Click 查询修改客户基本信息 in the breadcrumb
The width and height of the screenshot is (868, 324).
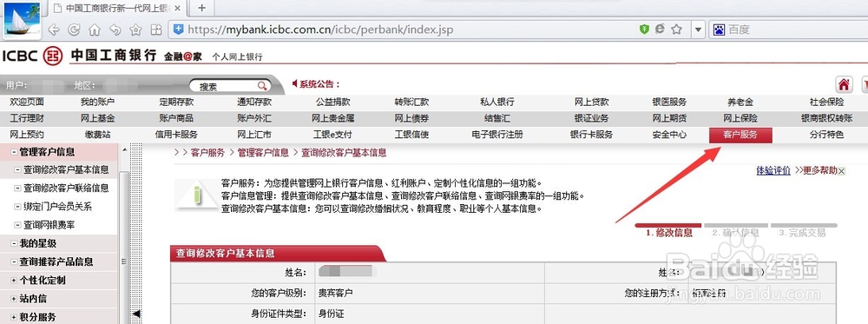coord(344,153)
